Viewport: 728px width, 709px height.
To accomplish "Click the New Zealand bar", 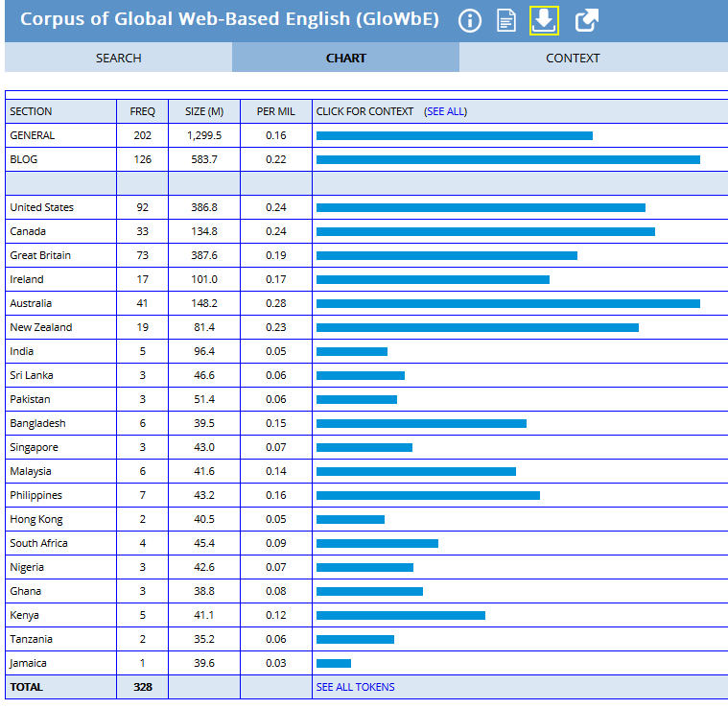I will tap(477, 327).
